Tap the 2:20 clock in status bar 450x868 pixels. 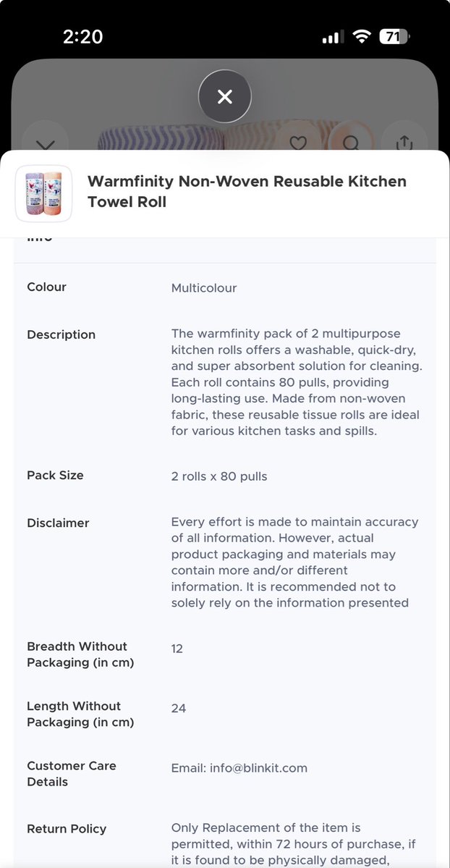click(82, 36)
